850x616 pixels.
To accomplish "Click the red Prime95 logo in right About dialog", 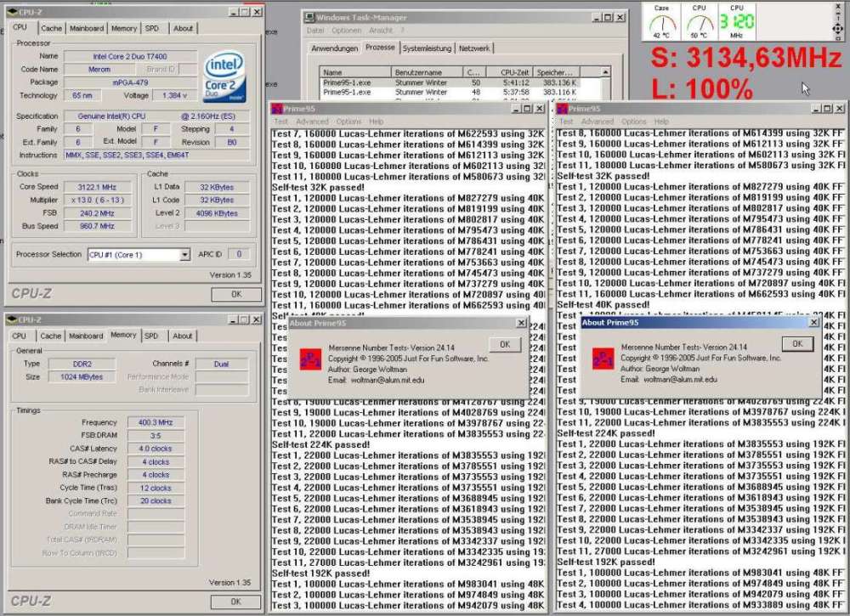I will [x=603, y=359].
